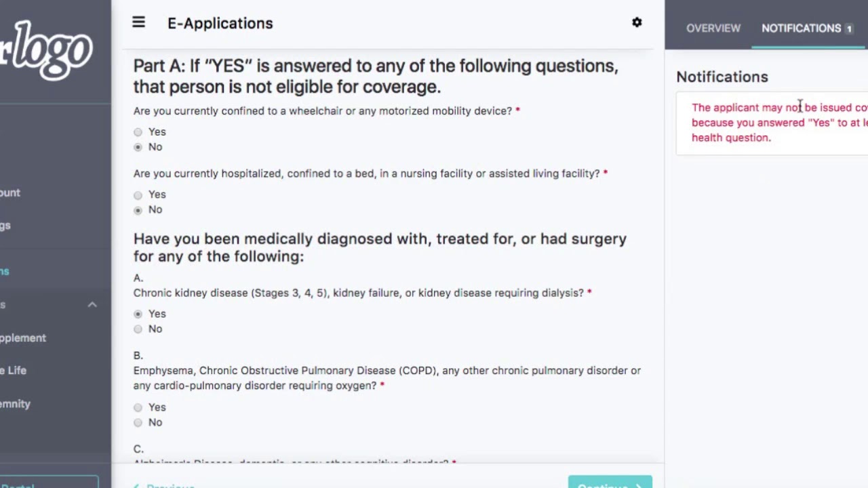Open the Supplement sidebar item

tap(23, 338)
